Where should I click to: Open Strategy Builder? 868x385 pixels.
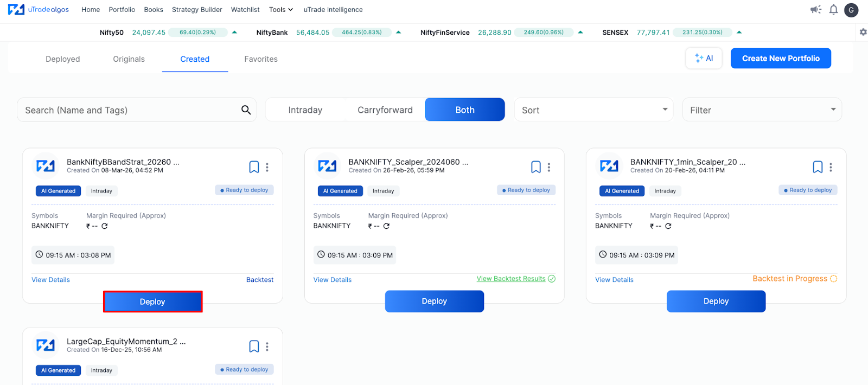coord(197,10)
